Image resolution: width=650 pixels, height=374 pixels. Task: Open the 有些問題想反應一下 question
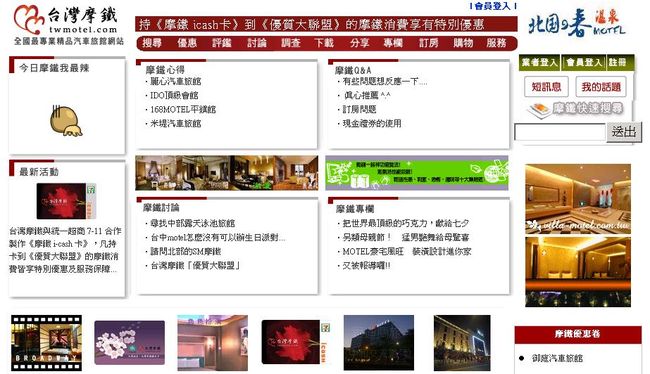tap(384, 81)
